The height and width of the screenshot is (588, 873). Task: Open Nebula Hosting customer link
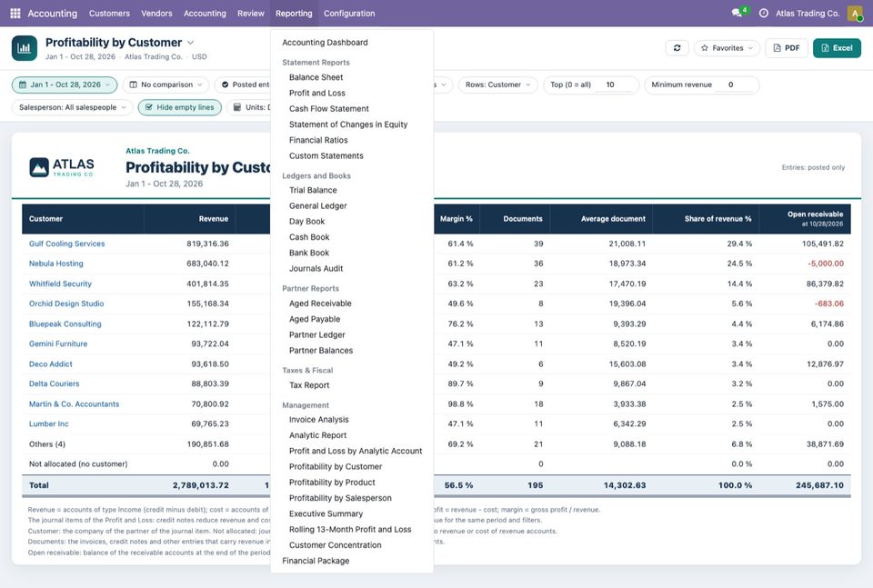tap(56, 264)
